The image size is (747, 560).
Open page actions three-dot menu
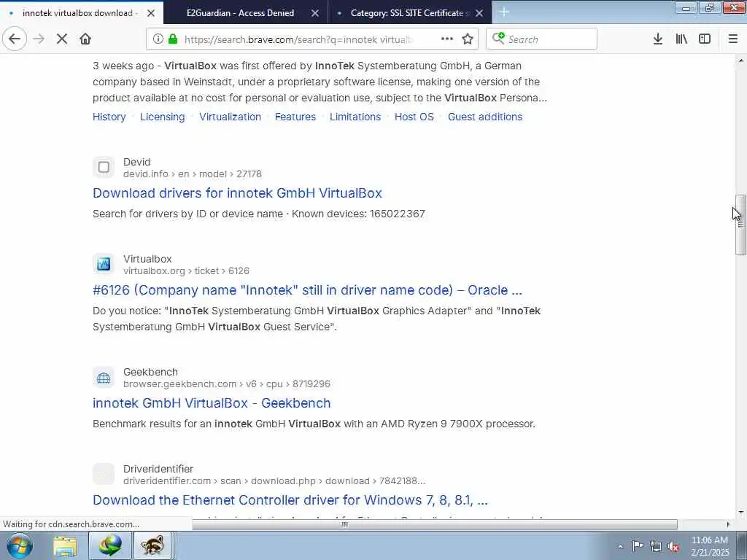click(447, 39)
